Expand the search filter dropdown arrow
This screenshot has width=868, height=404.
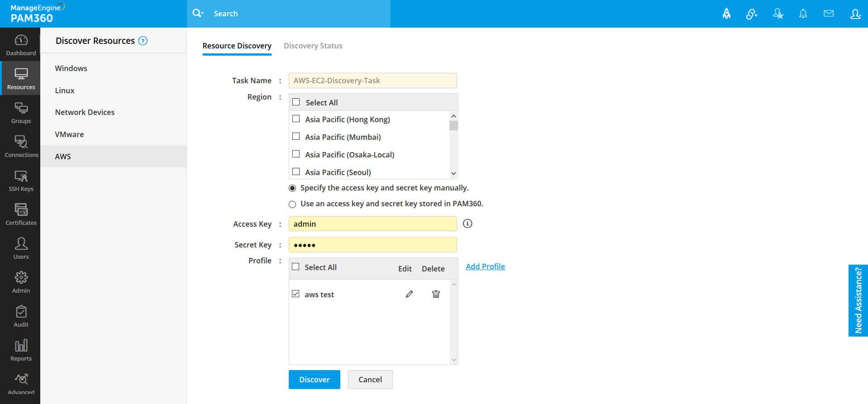coord(202,14)
